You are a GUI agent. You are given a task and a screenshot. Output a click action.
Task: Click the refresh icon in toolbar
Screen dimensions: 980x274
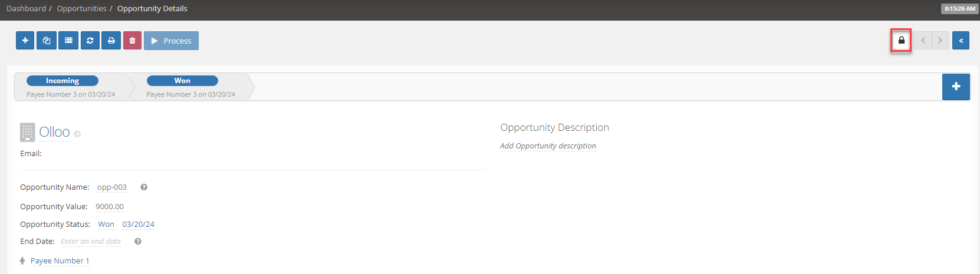[90, 41]
